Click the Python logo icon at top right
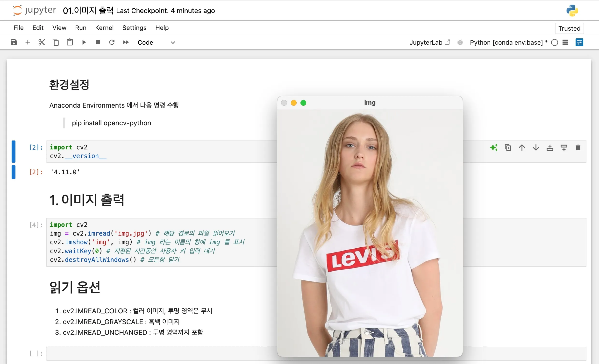Viewport: 599px width, 364px height. (572, 10)
